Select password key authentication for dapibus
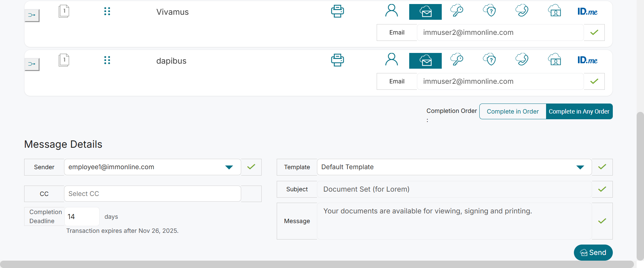This screenshot has height=268, width=644. pyautogui.click(x=457, y=60)
